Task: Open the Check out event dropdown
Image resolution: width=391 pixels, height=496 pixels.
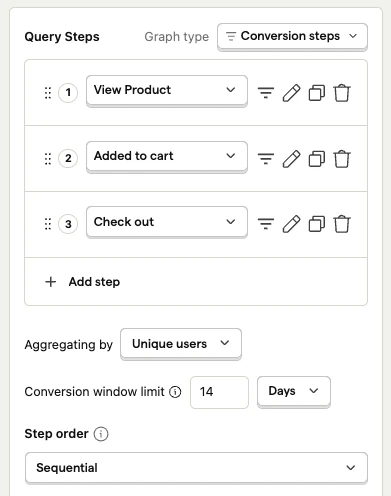Action: [x=167, y=222]
